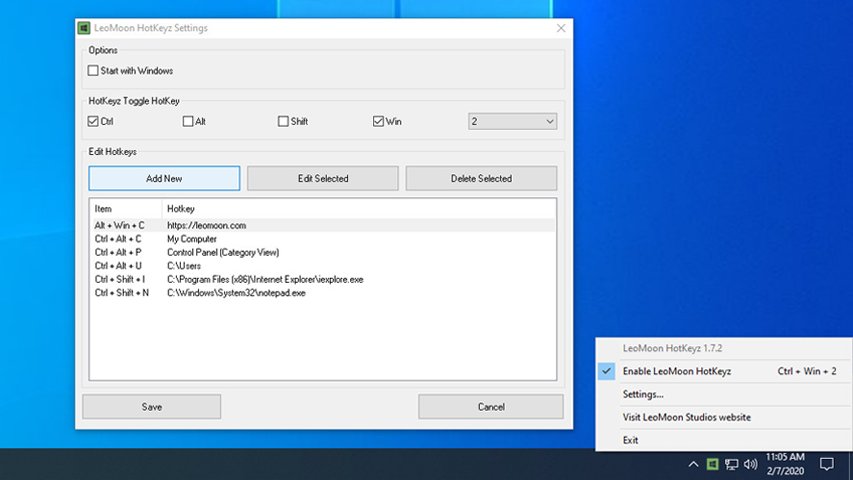Select Exit in the tray context menu
The width and height of the screenshot is (853, 480).
pos(630,440)
